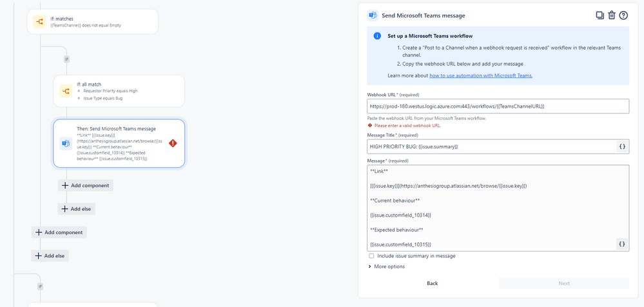Click 'Please enter a valid webhook URL.' error text
The width and height of the screenshot is (644, 307).
[407, 125]
